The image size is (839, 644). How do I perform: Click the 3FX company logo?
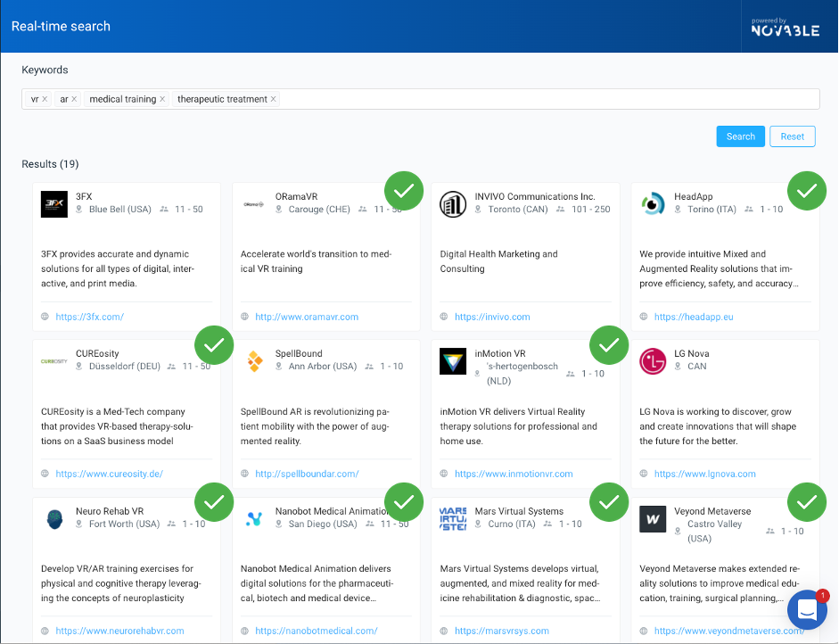pyautogui.click(x=54, y=204)
